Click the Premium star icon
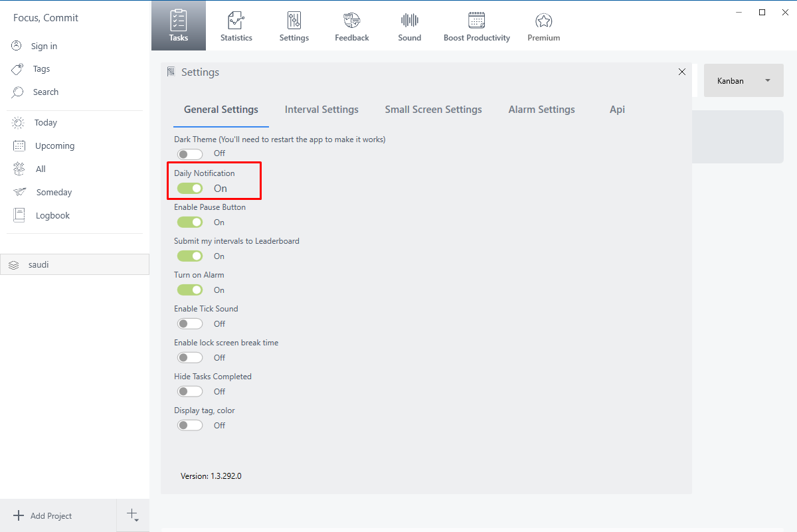The image size is (797, 532). tap(543, 21)
